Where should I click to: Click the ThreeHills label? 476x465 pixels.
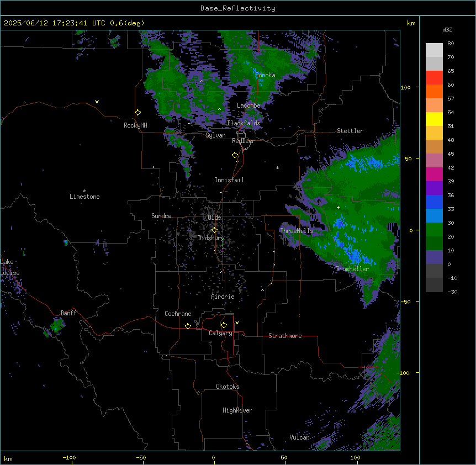coord(297,231)
